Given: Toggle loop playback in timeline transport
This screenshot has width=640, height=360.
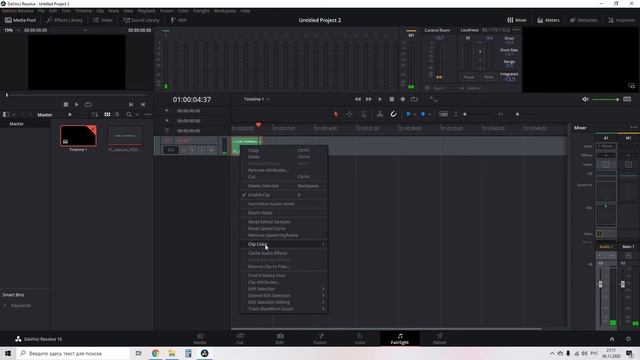Looking at the screenshot, I should [x=414, y=99].
